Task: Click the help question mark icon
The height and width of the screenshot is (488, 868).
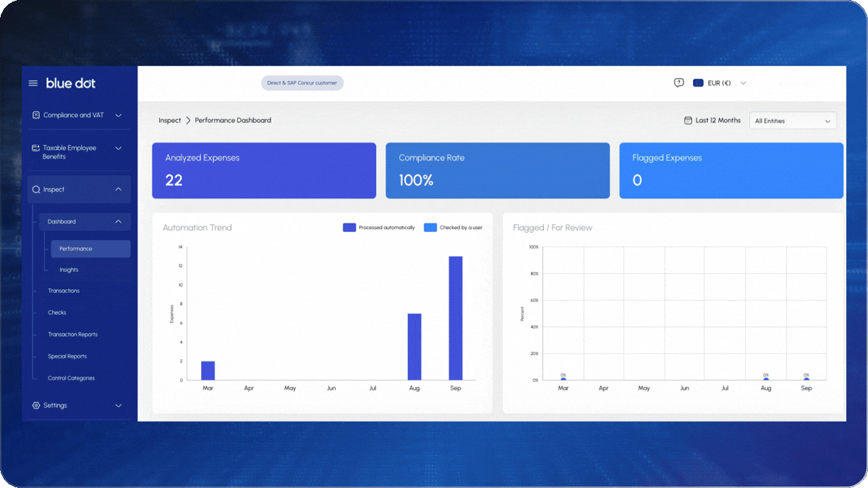Action: pos(678,83)
